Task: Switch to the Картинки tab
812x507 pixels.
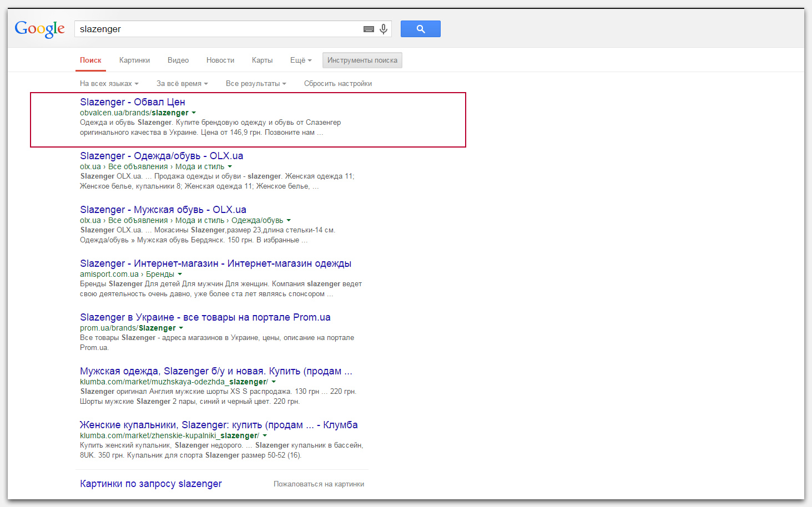Action: click(134, 60)
